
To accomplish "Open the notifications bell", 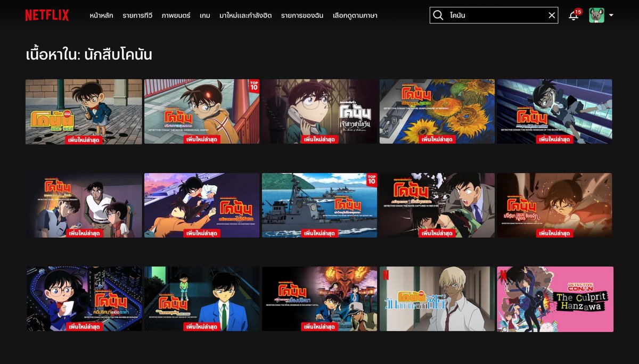I will (574, 15).
